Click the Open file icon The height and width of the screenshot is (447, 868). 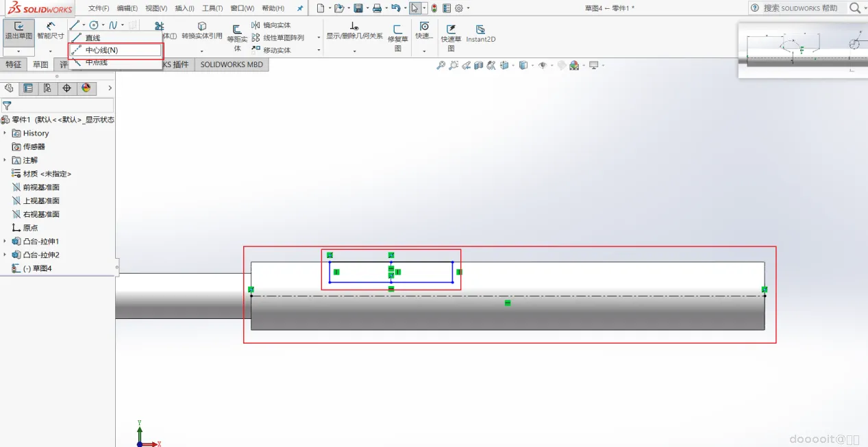pos(338,8)
